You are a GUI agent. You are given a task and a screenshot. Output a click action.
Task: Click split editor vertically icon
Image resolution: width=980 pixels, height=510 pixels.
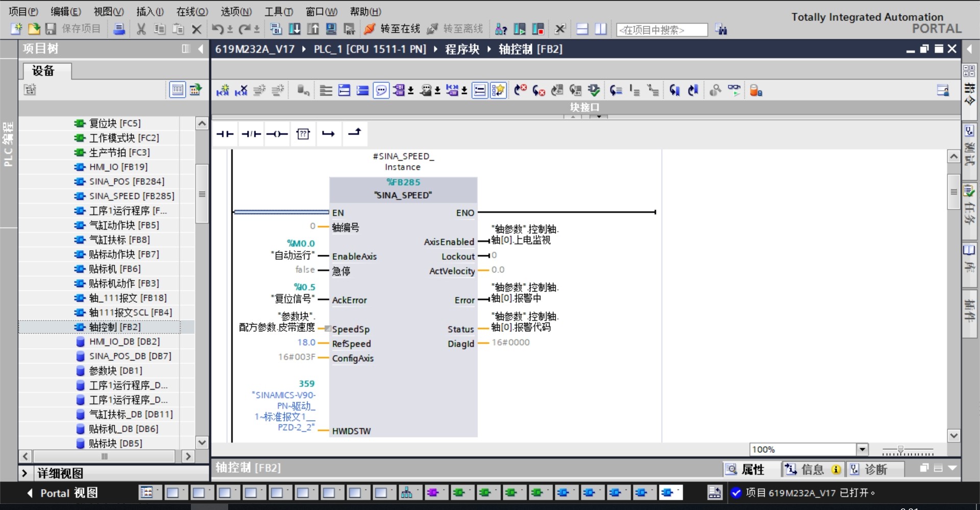tap(601, 29)
